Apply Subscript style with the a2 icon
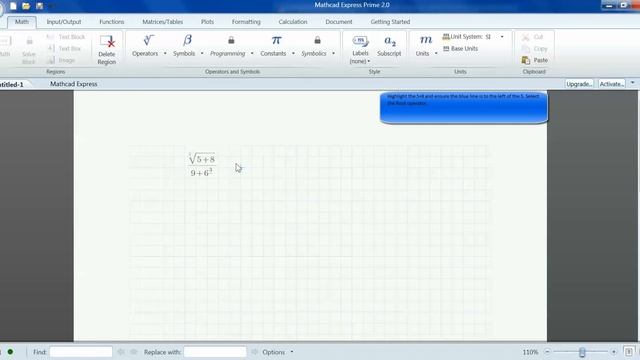Viewport: 640px width, 360px height. (390, 41)
